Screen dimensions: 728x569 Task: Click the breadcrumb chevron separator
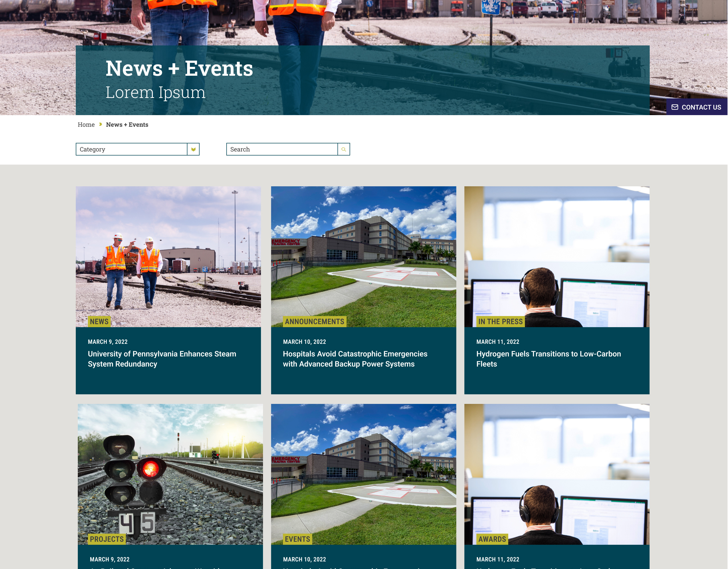pyautogui.click(x=100, y=124)
